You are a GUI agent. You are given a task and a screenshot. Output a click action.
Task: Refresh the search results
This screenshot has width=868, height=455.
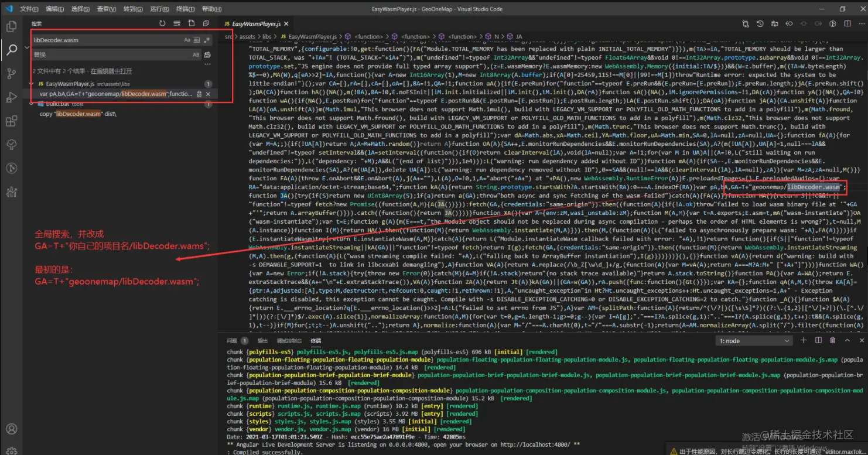point(162,23)
